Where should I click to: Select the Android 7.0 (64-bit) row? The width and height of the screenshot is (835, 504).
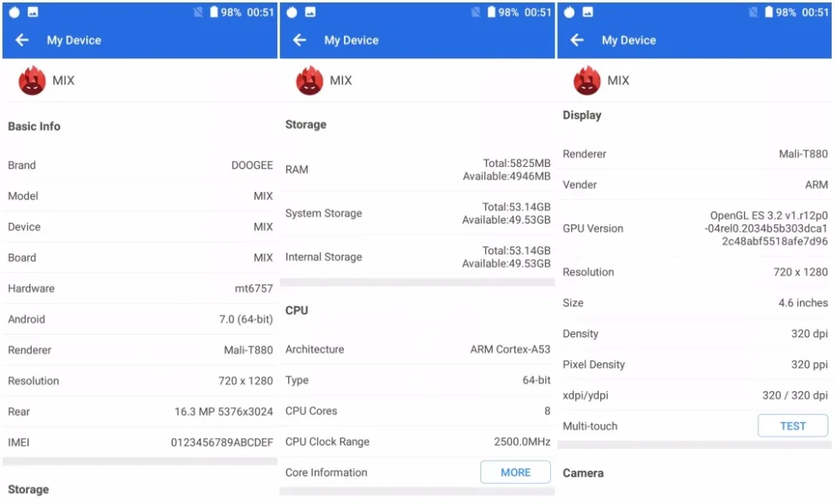(140, 320)
